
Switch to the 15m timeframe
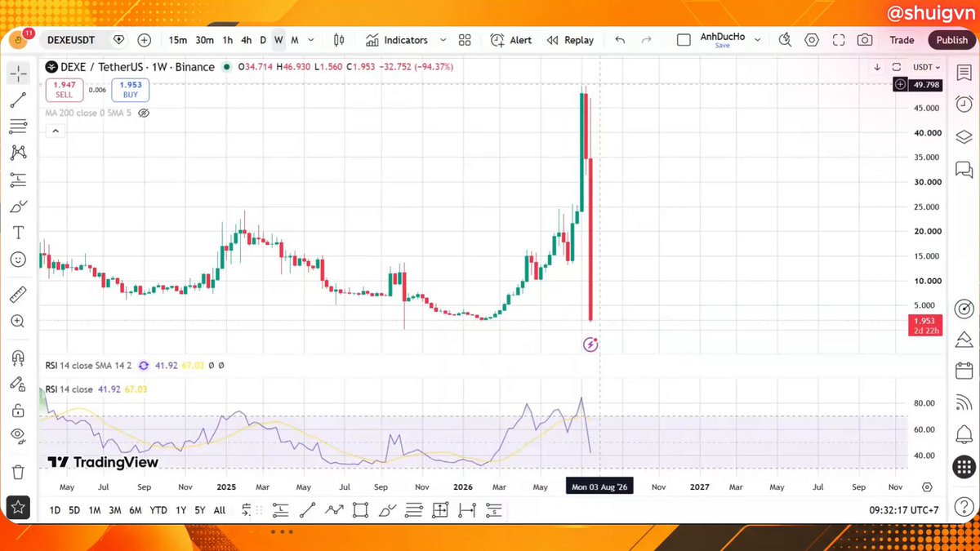point(178,40)
